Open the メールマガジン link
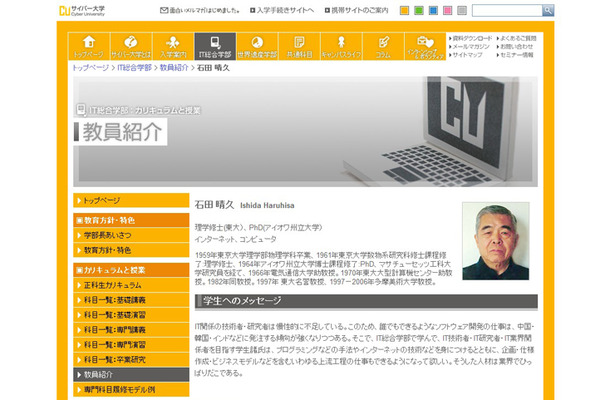 click(x=469, y=47)
